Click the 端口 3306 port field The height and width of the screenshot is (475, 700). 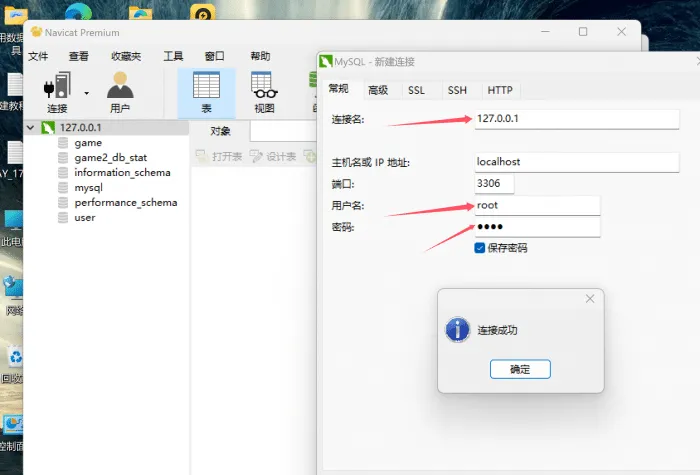point(494,183)
